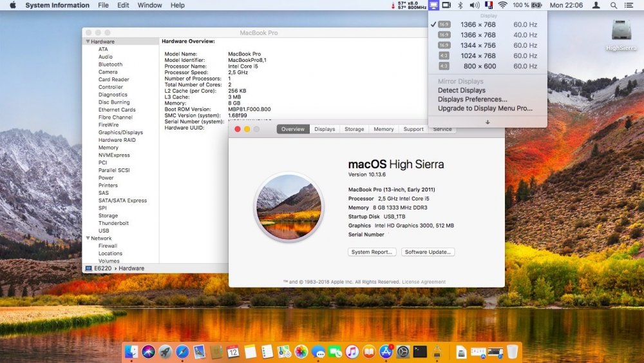Open iBooks from the Dock

369,352
